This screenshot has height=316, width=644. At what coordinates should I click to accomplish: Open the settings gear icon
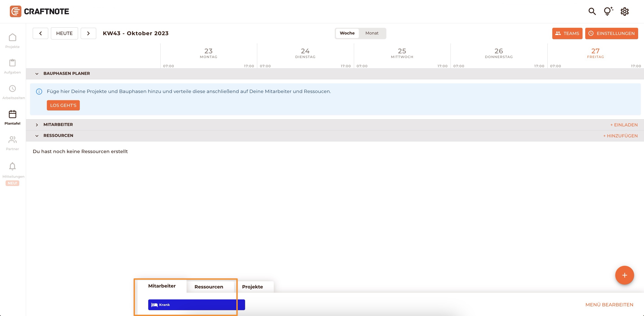click(x=624, y=11)
